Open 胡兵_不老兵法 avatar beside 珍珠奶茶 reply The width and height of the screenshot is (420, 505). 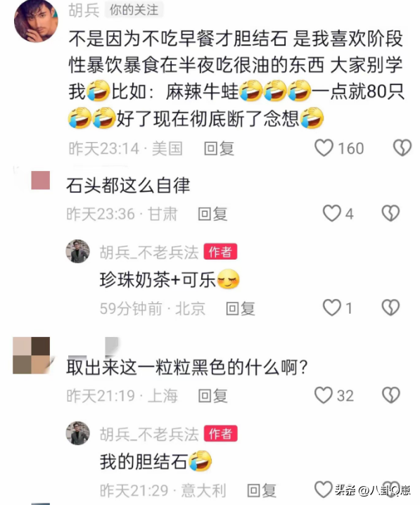coord(77,251)
